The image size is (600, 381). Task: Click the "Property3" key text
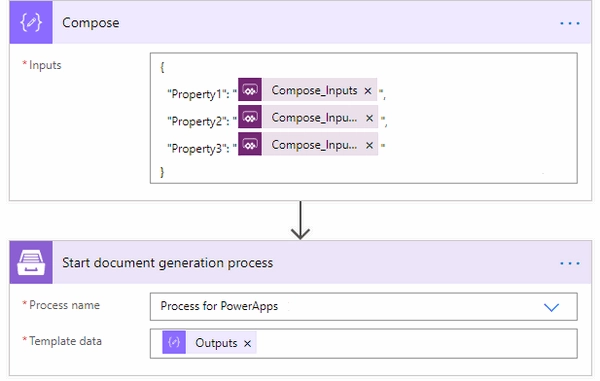tap(197, 148)
